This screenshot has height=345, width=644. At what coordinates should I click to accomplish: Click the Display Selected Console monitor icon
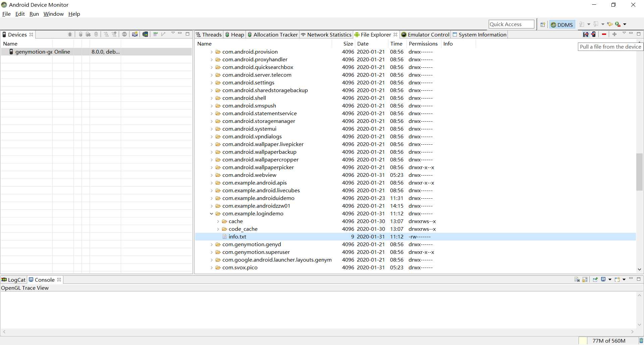point(603,279)
